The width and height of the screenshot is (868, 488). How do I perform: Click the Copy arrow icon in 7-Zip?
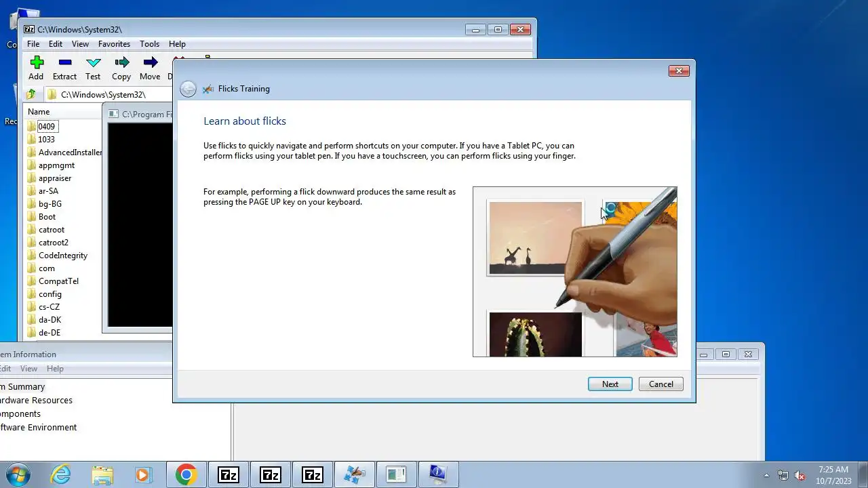pyautogui.click(x=122, y=62)
